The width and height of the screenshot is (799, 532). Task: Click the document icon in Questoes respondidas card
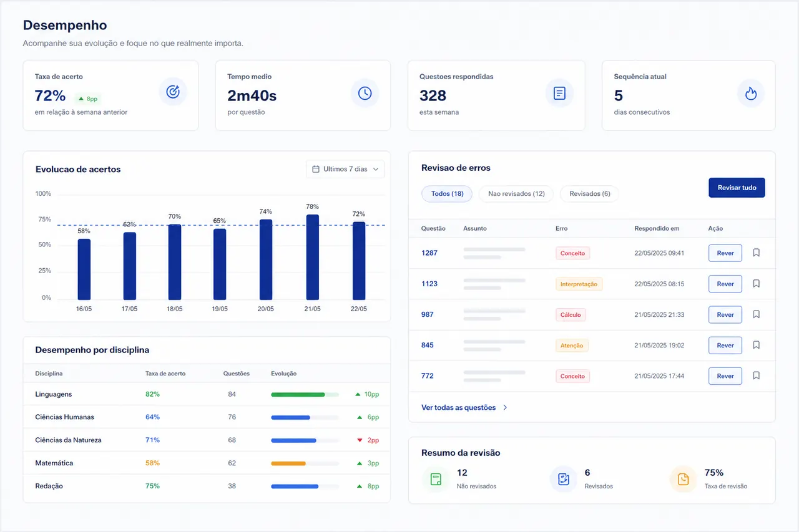(x=559, y=93)
